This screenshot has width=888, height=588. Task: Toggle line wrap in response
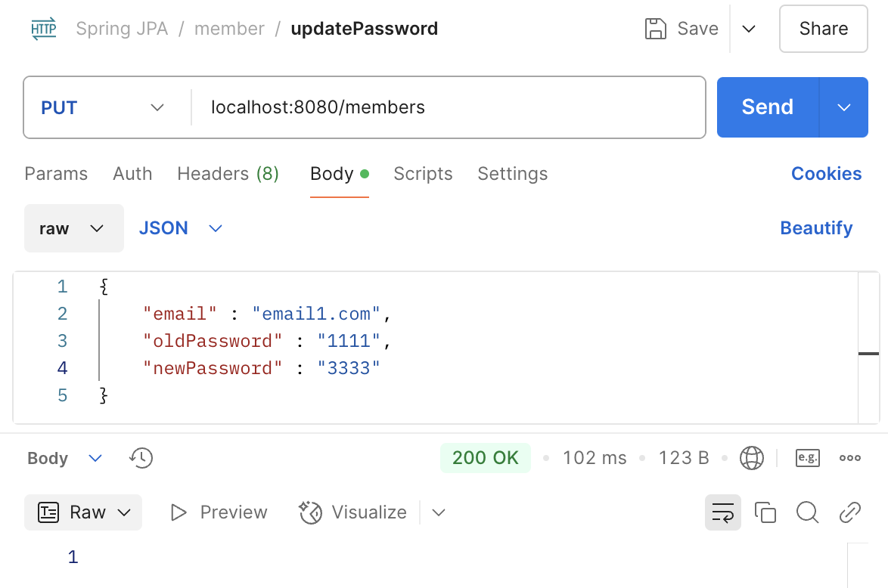coord(723,512)
